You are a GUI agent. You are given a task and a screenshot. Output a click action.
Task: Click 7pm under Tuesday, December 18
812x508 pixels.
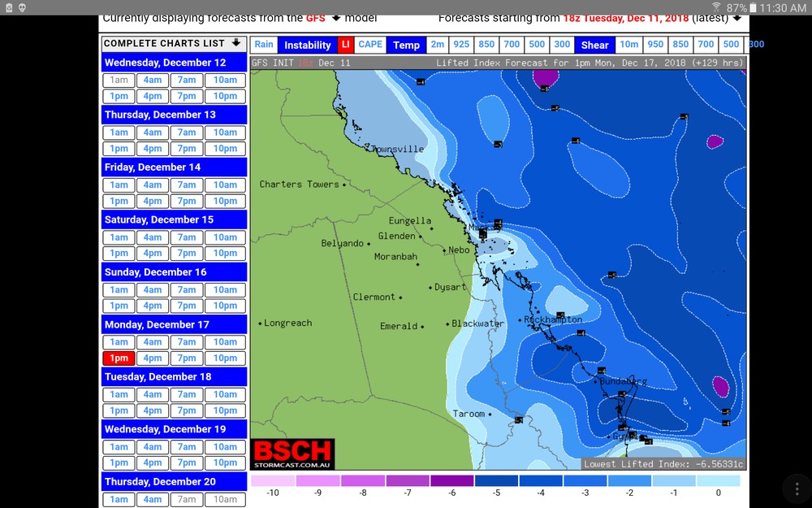click(x=187, y=410)
